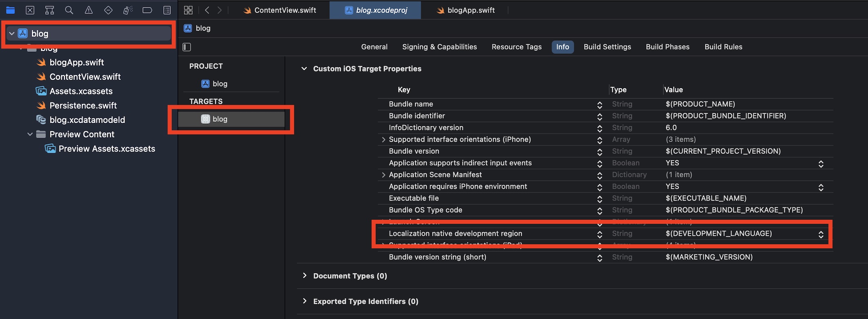Open the Resource Tags tab
The height and width of the screenshot is (319, 868).
tap(516, 47)
